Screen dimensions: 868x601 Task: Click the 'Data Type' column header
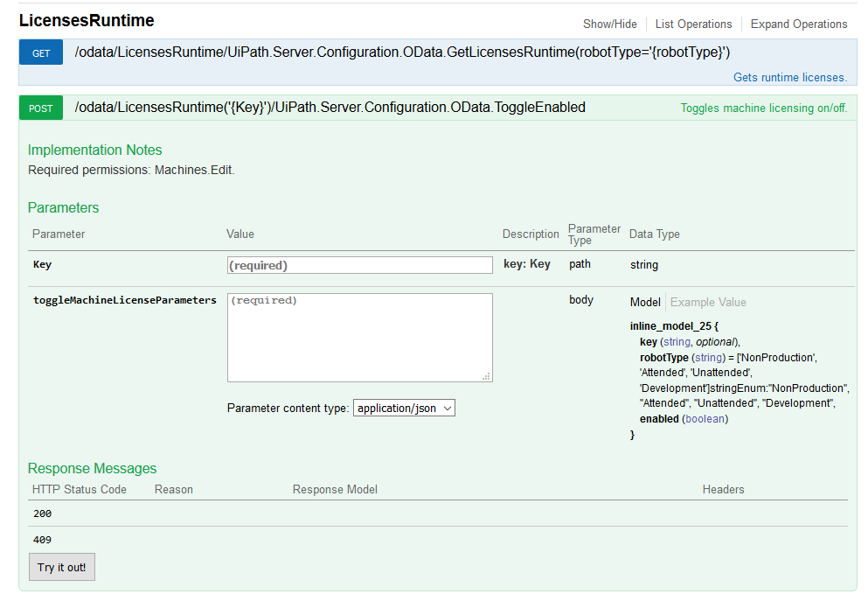(655, 234)
